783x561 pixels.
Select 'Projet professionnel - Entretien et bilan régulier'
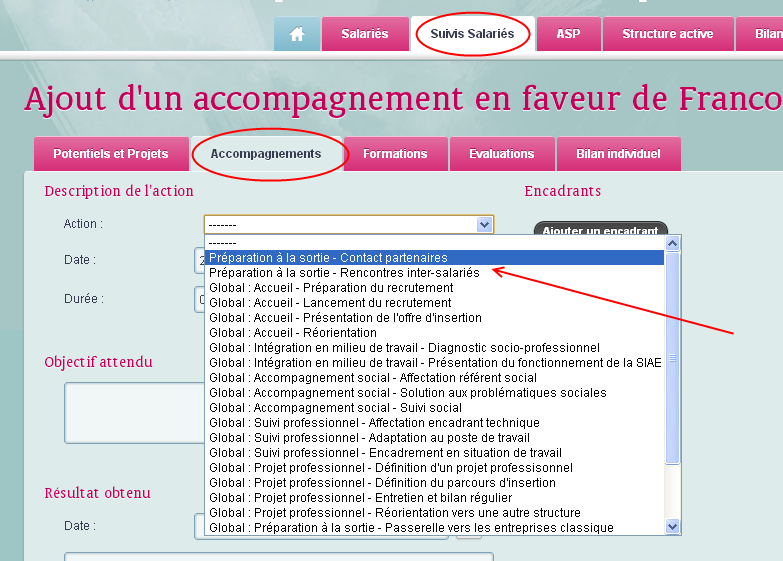[361, 498]
